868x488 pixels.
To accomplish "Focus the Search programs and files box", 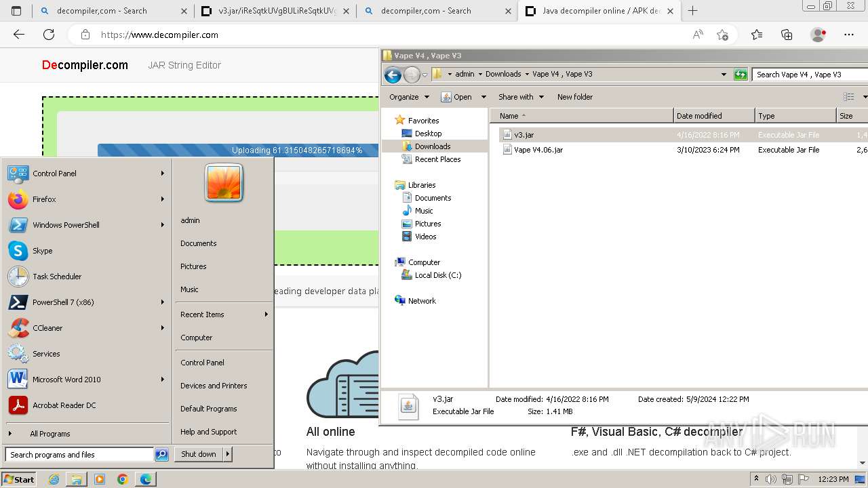I will [79, 455].
